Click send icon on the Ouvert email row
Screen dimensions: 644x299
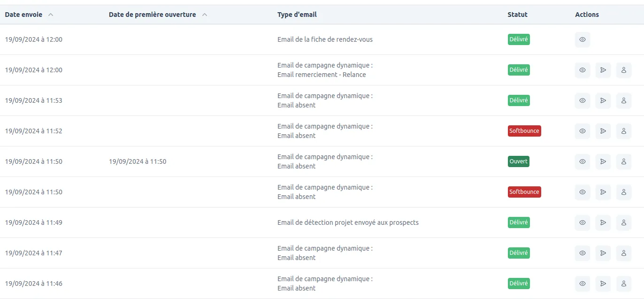[x=603, y=161]
